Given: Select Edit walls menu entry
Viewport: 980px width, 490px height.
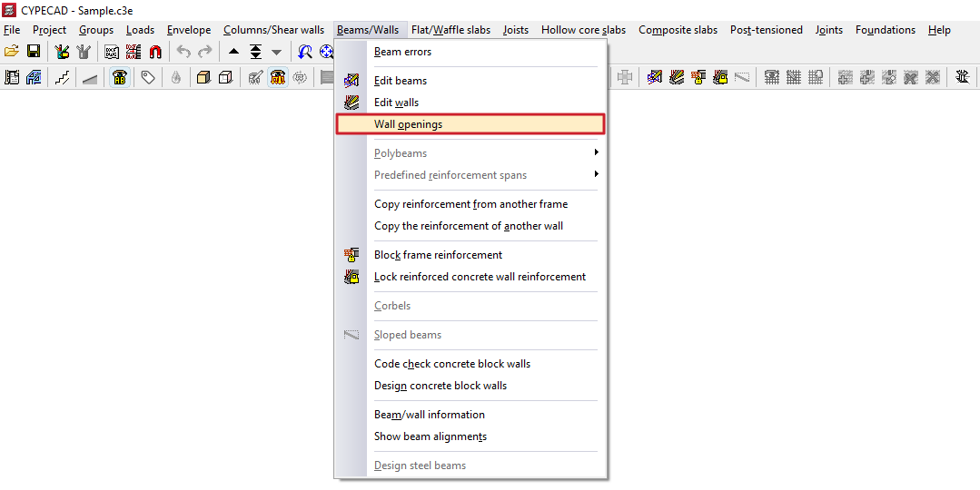Looking at the screenshot, I should pyautogui.click(x=470, y=103).
